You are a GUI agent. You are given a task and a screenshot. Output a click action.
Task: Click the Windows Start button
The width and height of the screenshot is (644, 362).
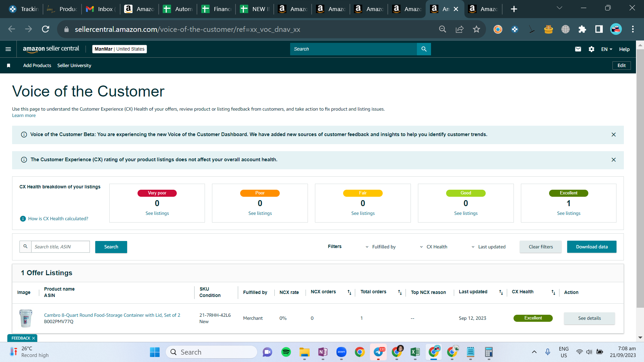click(155, 352)
